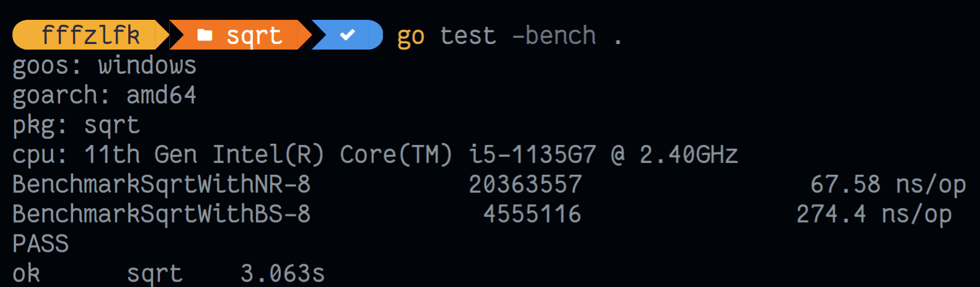Click the cpu info line text
The height and width of the screenshot is (287, 980).
tap(375, 154)
